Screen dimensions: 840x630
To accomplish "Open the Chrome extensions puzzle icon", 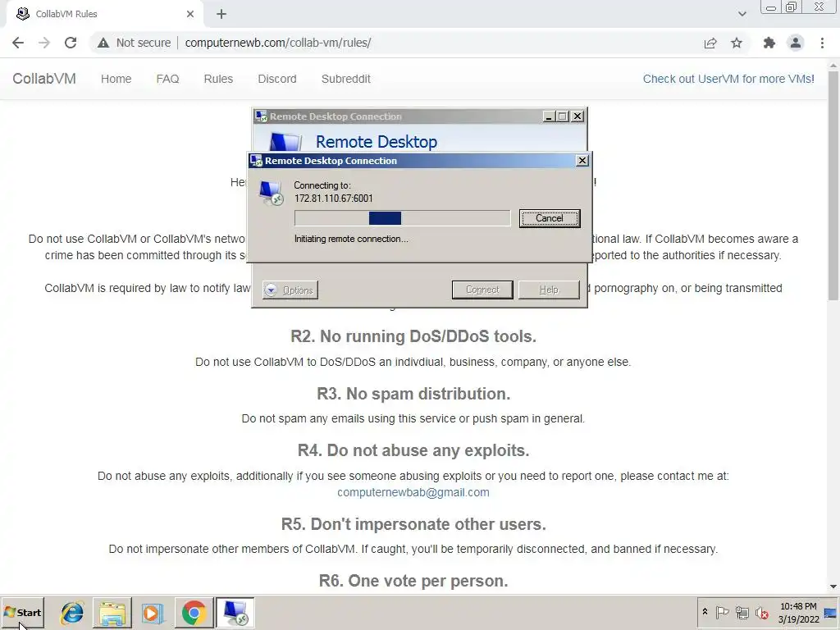I will [x=769, y=43].
